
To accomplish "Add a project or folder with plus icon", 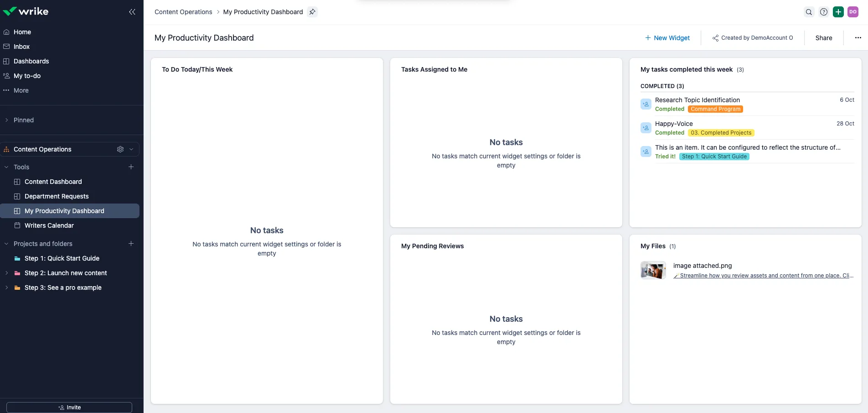I will tap(131, 244).
